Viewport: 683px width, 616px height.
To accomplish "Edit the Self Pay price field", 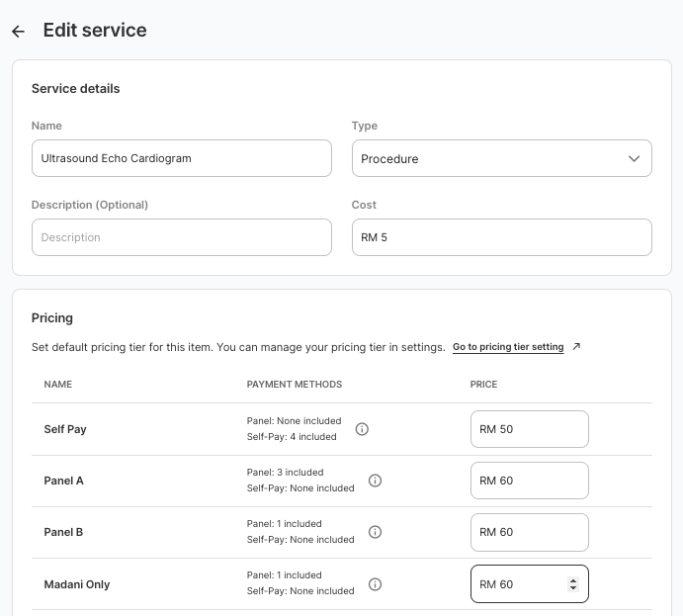I will click(x=529, y=429).
